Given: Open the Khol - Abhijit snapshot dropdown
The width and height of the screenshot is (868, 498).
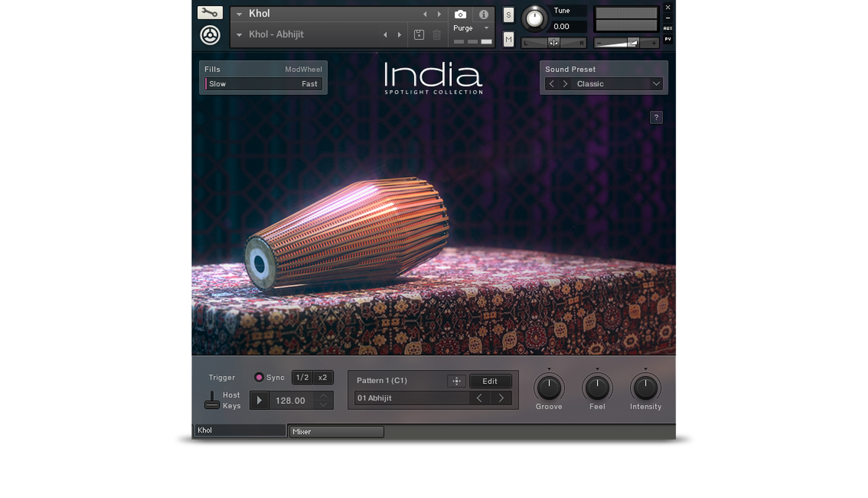Looking at the screenshot, I should (239, 35).
